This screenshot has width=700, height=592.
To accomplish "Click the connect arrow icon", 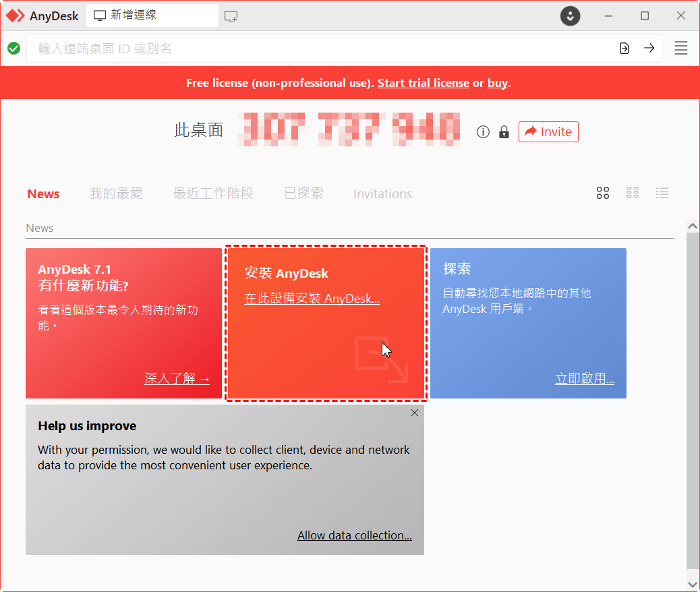I will [649, 48].
